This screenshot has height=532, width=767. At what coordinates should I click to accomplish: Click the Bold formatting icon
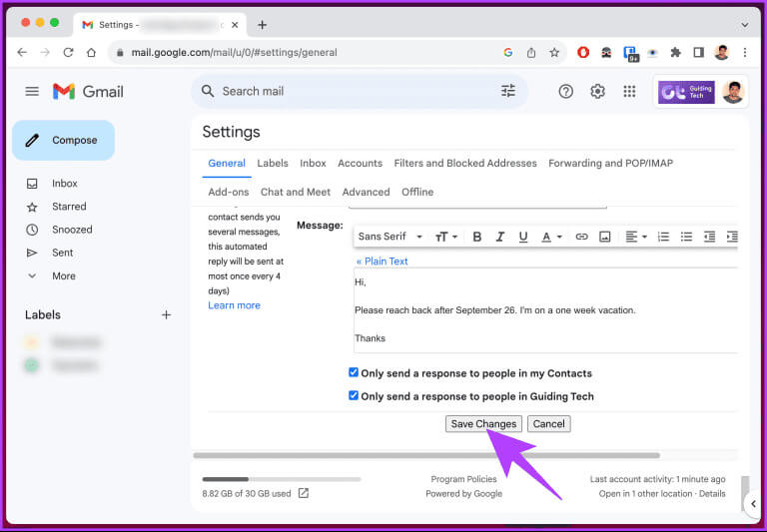[x=476, y=237]
